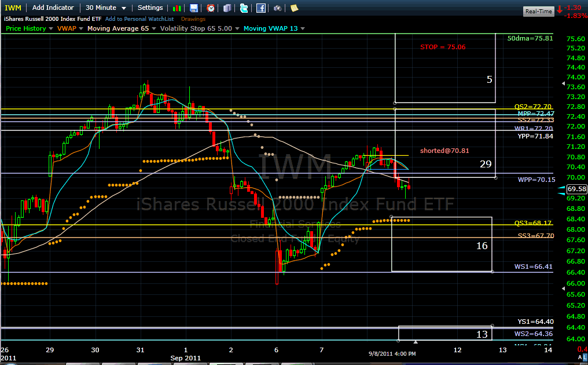
Task: Click the "YPP=71.84" level label
Action: 535,136
